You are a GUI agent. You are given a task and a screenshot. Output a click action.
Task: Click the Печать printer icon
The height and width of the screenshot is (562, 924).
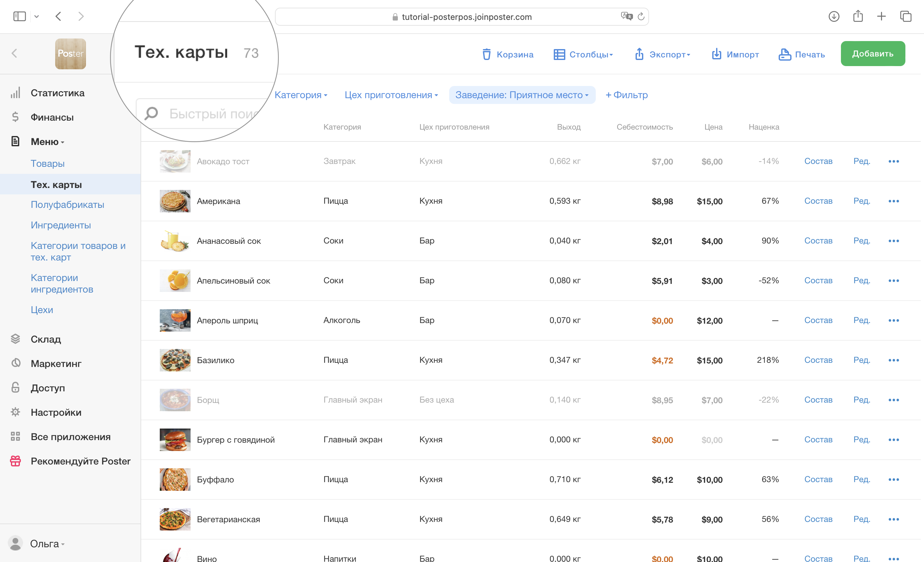click(x=784, y=54)
